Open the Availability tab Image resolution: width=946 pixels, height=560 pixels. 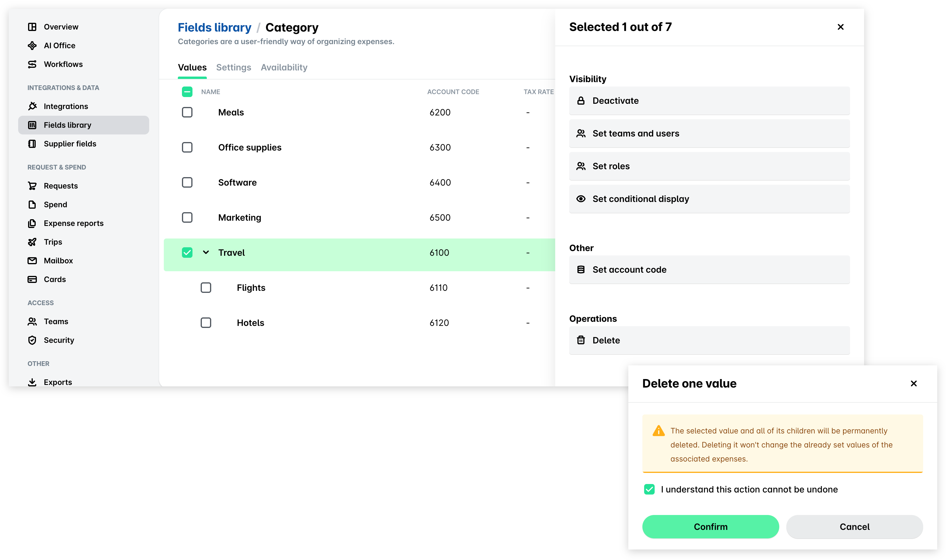(x=284, y=68)
